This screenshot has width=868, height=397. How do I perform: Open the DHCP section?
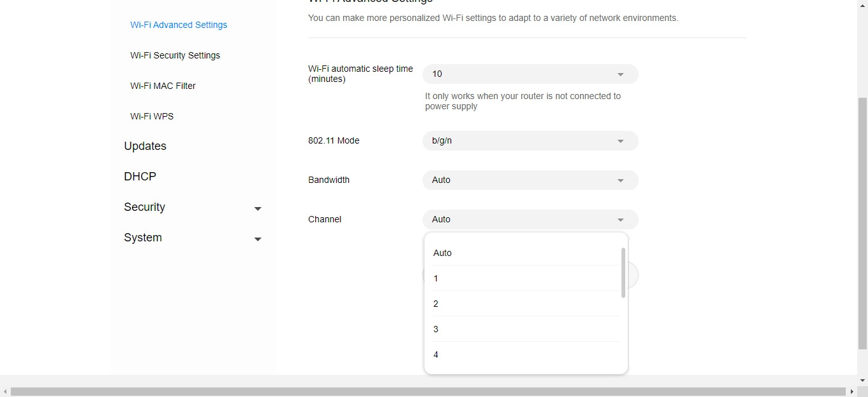(x=140, y=177)
